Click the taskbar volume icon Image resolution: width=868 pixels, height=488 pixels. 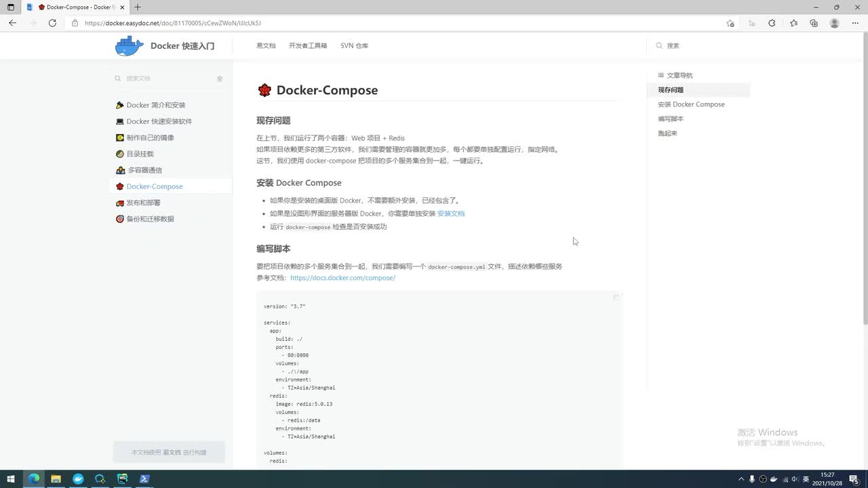coord(795,479)
